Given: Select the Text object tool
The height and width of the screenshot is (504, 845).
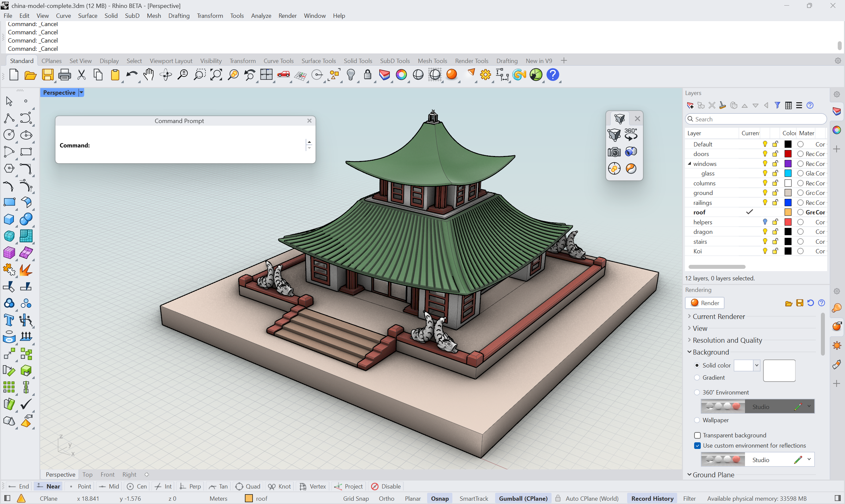Looking at the screenshot, I should 9,320.
